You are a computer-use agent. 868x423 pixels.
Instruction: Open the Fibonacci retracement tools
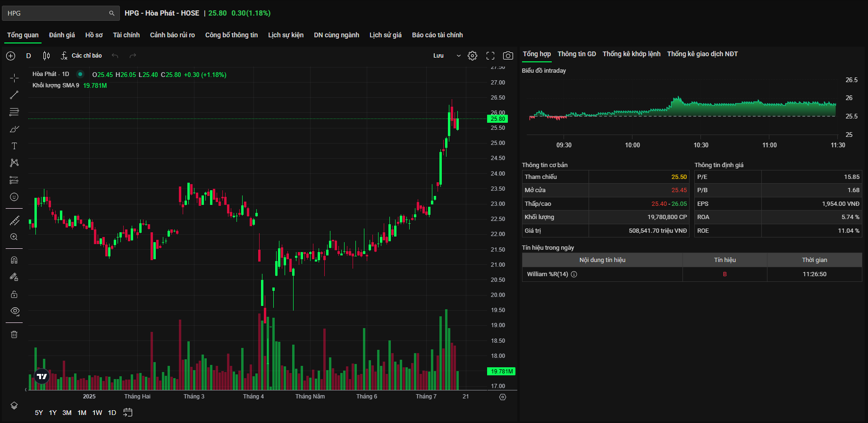(14, 112)
